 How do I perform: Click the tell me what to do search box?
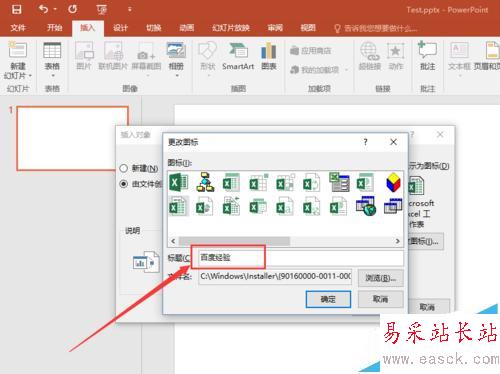[376, 28]
